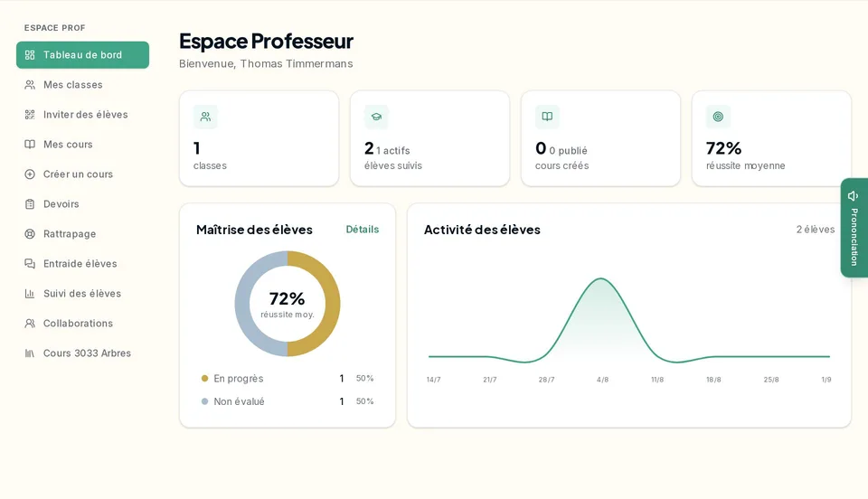The width and height of the screenshot is (868, 499).
Task: Click the speaker icon on Prononciation tab
Action: (x=853, y=195)
